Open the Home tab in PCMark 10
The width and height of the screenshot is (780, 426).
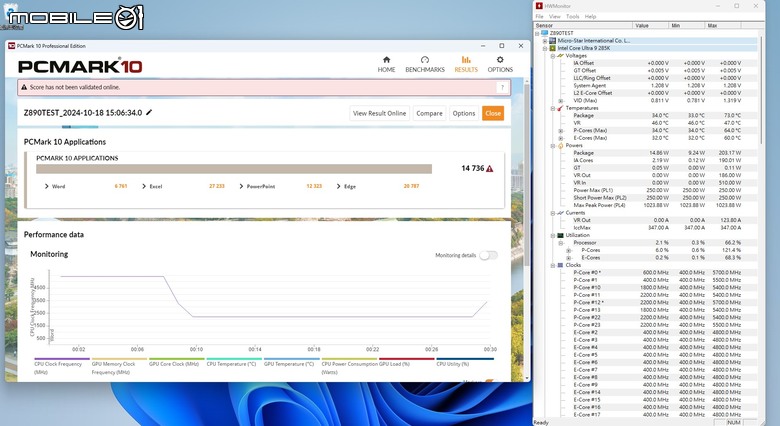[386, 65]
